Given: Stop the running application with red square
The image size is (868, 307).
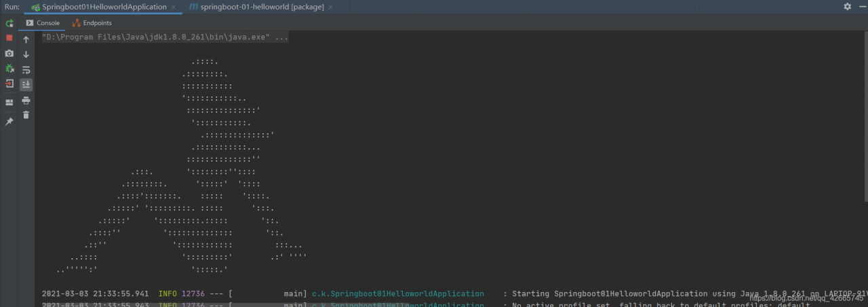Looking at the screenshot, I should 9,38.
